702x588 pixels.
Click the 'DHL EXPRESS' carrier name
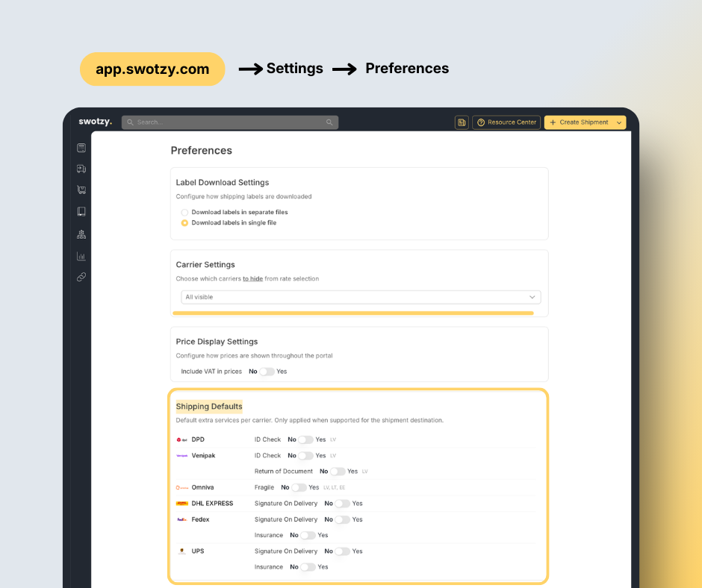tap(212, 504)
